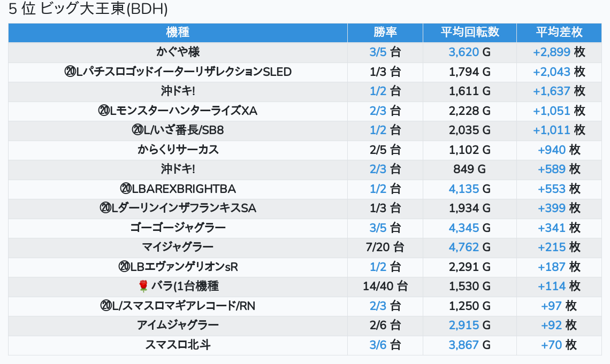This screenshot has width=610, height=364.
Task: Click the +70 枚 value for スマスロ北斗
Action: tap(552, 345)
